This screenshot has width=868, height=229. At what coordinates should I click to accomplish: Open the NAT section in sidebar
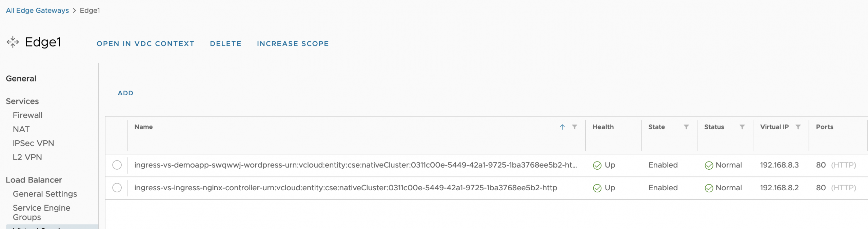coord(21,129)
